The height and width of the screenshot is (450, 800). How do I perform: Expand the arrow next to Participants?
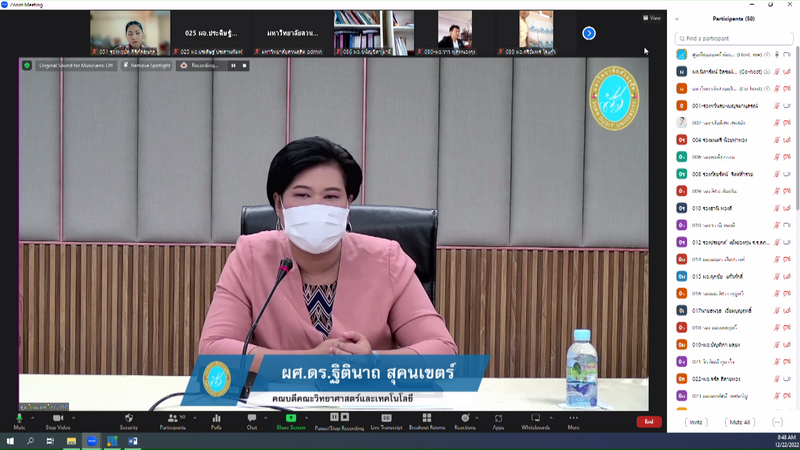pyautogui.click(x=195, y=418)
